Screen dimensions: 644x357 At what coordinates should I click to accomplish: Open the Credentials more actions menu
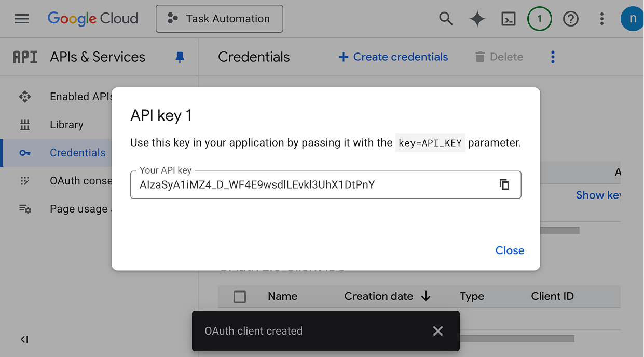(x=553, y=57)
